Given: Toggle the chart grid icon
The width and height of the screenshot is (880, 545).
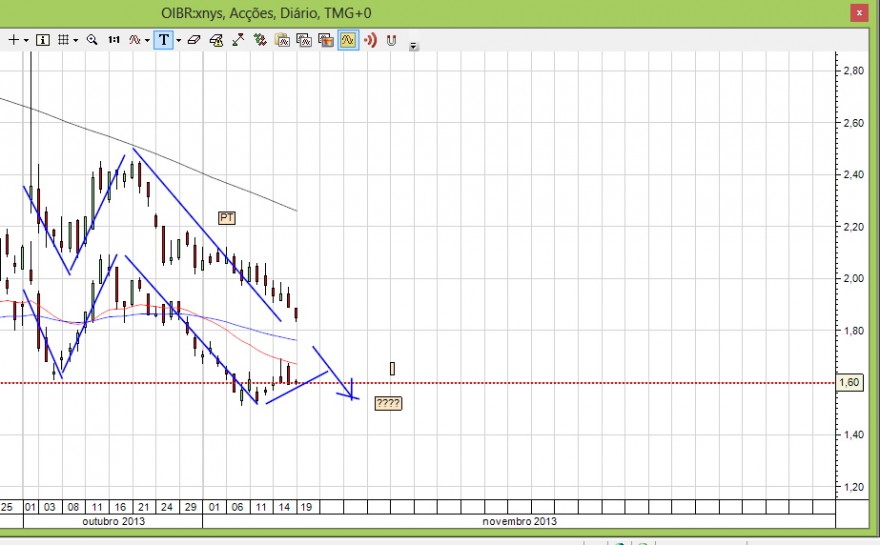Looking at the screenshot, I should point(63,40).
